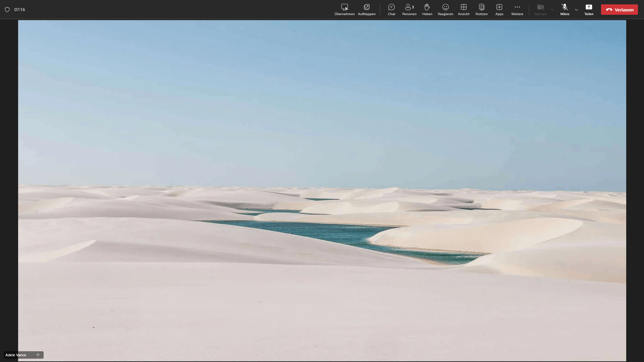Leave the call with Verlassen
Screen dimensions: 644x362
click(619, 10)
